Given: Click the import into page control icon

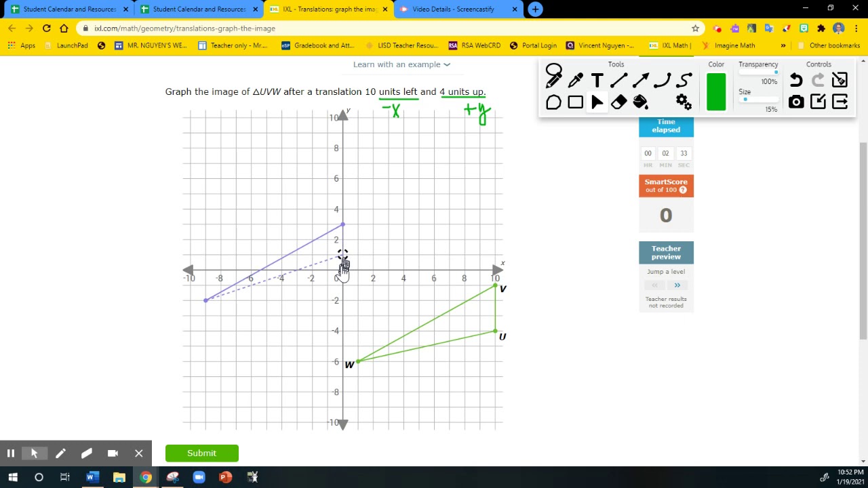Looking at the screenshot, I should pyautogui.click(x=818, y=102).
